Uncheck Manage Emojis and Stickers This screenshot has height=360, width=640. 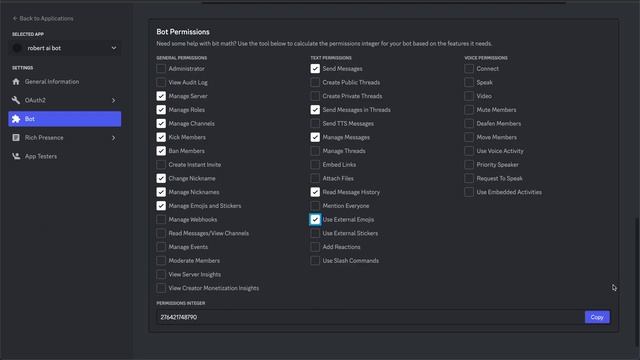[x=161, y=206]
